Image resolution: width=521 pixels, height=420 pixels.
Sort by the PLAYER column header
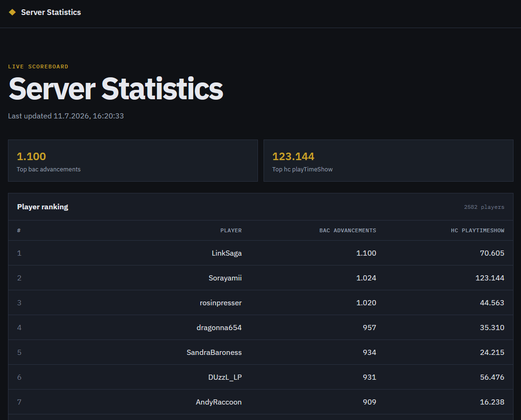[231, 230]
